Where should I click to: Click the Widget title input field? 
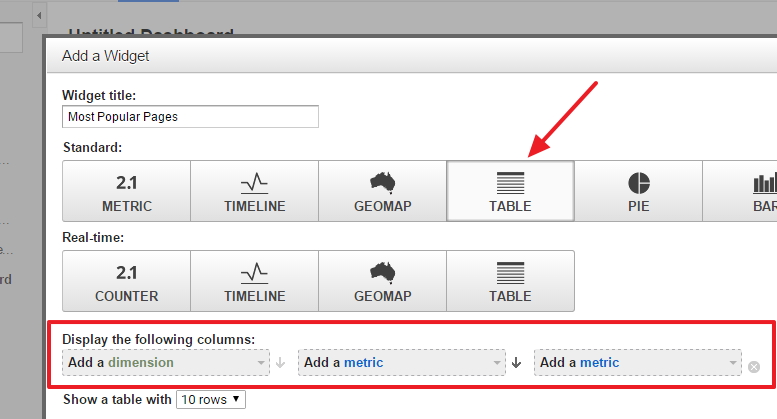(x=190, y=116)
